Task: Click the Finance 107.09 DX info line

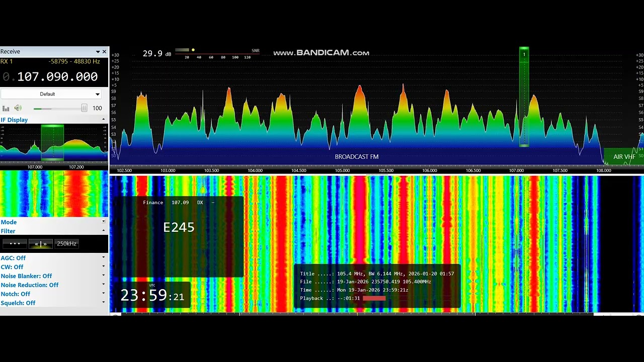Action: (x=179, y=203)
